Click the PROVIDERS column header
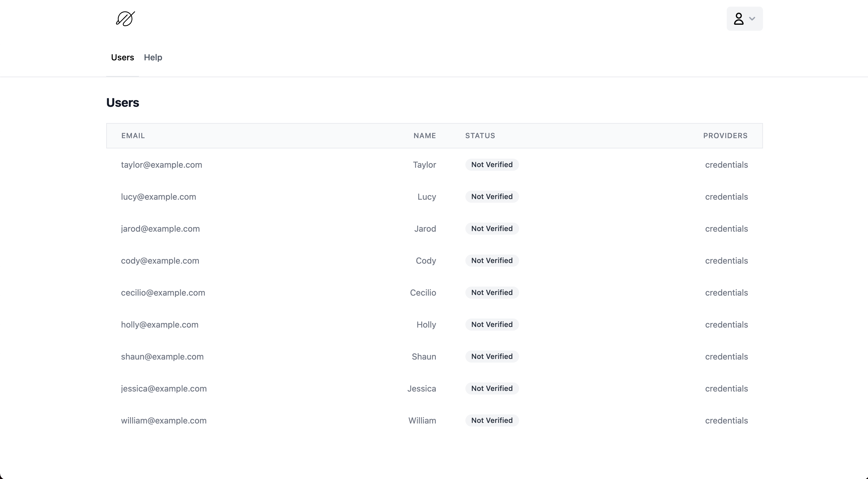This screenshot has height=479, width=868. click(726, 135)
